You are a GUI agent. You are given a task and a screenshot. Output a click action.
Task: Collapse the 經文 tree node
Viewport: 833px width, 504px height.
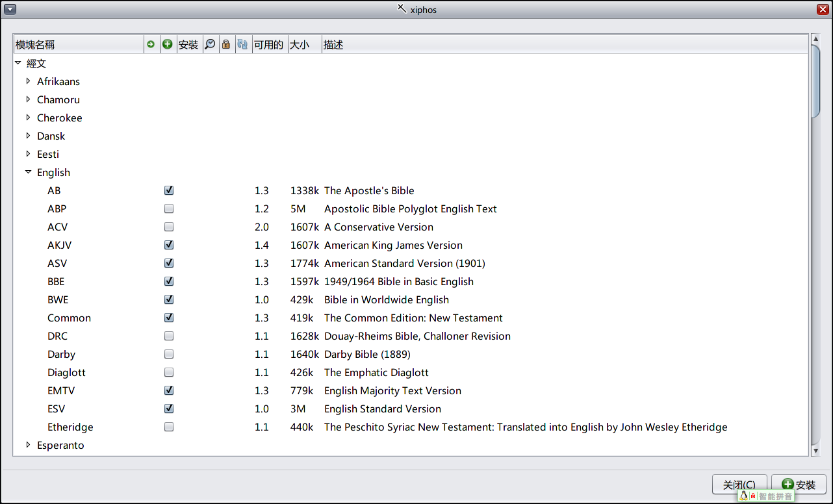(18, 63)
